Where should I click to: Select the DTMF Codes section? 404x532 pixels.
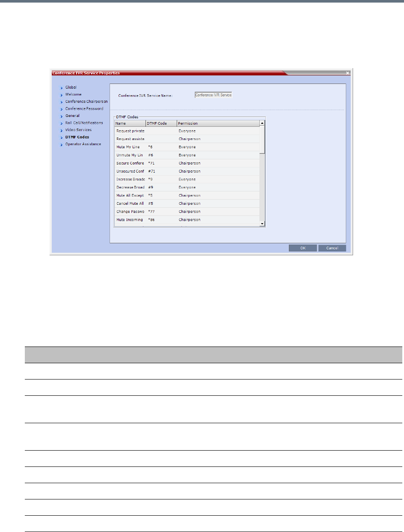(77, 137)
